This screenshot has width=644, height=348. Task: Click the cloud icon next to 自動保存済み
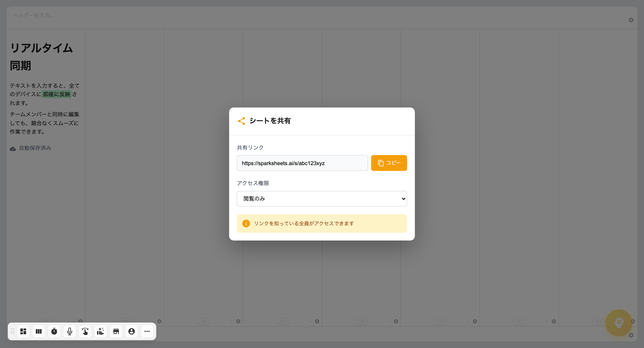(x=13, y=148)
